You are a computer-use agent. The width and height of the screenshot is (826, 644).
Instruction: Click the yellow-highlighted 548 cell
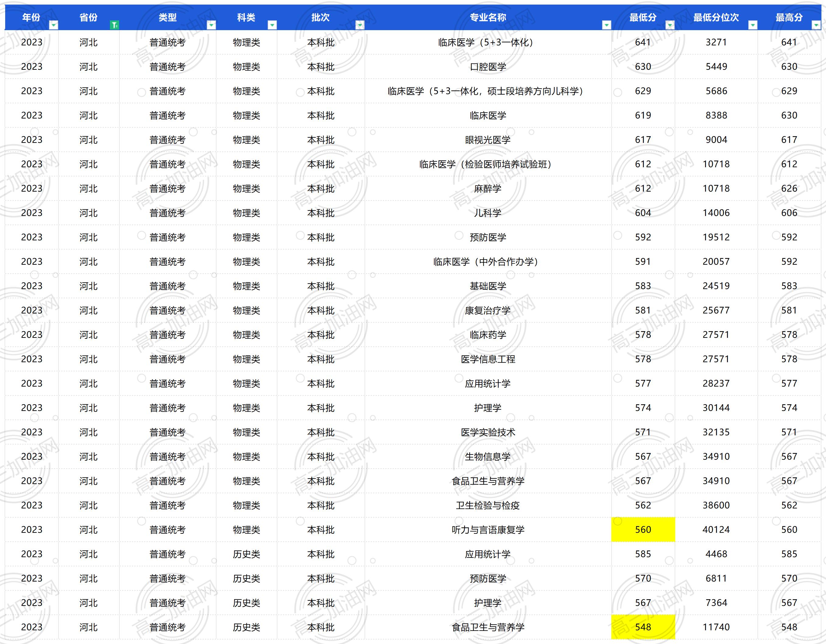pos(643,627)
